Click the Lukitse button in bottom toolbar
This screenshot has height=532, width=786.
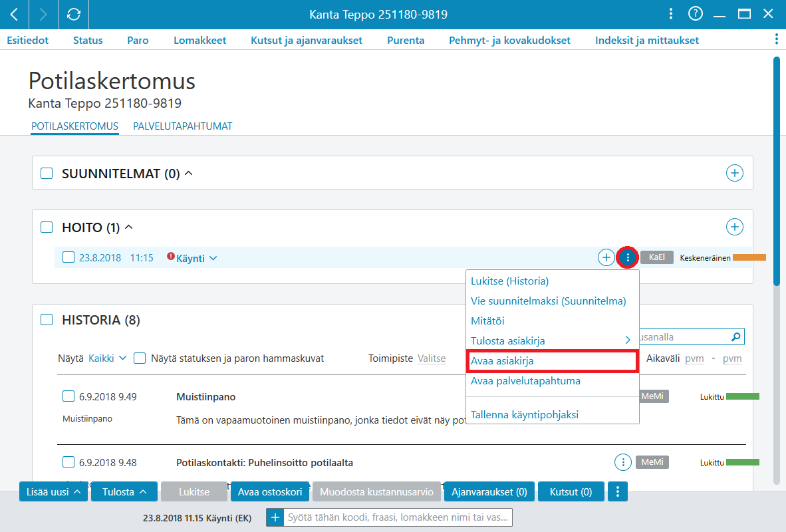tap(194, 492)
